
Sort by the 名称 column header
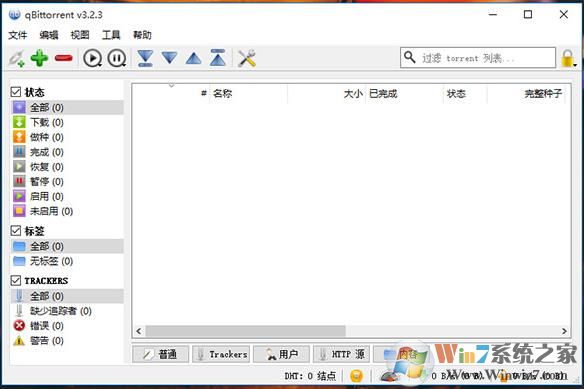[248, 94]
